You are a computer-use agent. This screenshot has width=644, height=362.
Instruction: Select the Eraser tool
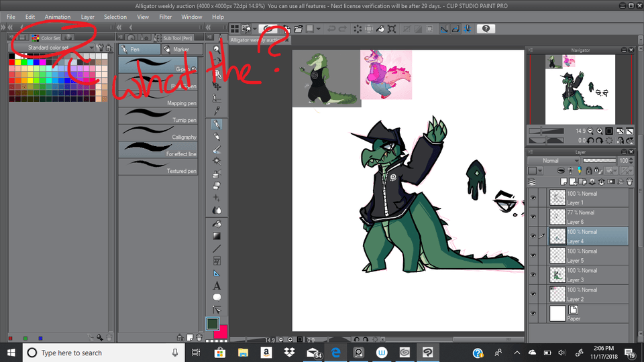[217, 185]
